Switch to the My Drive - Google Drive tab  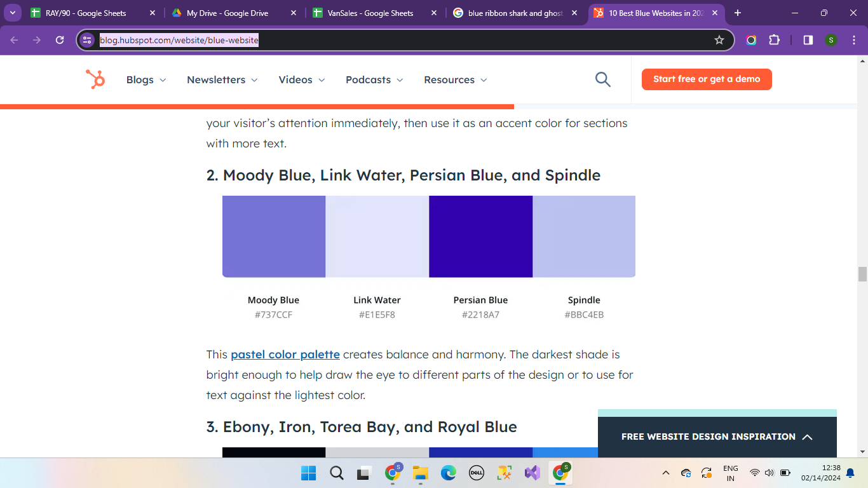tap(227, 13)
